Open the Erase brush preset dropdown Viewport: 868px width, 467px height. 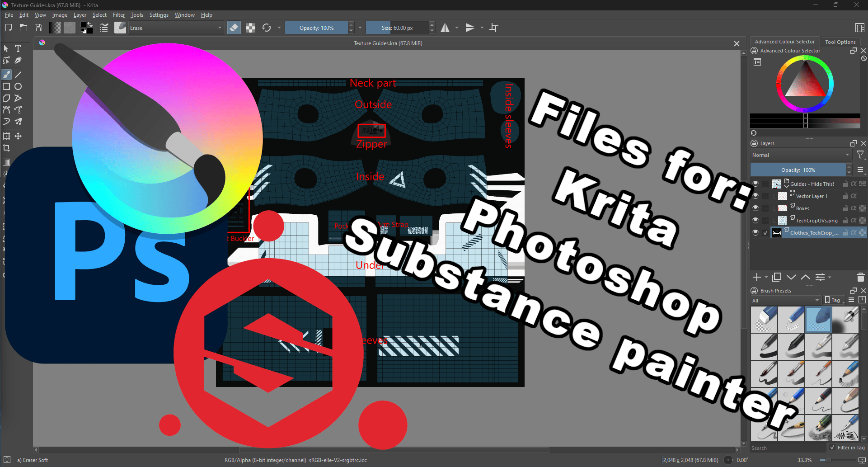coord(176,28)
